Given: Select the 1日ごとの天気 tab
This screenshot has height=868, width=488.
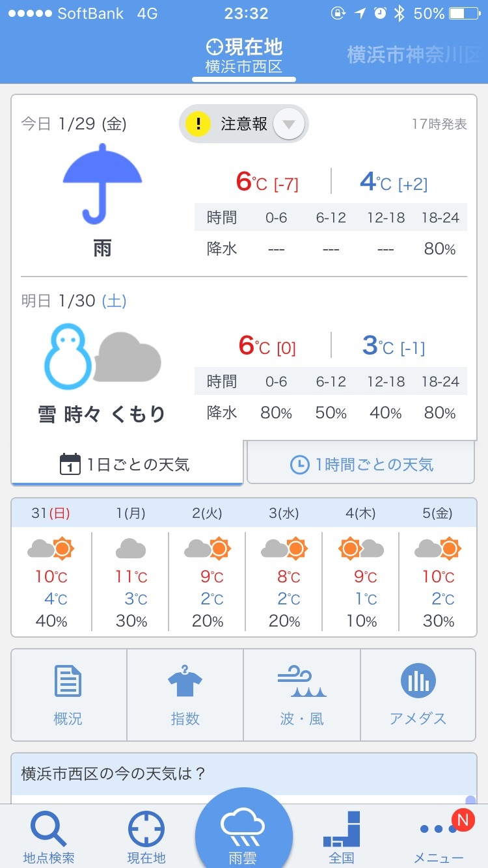Looking at the screenshot, I should (x=127, y=465).
